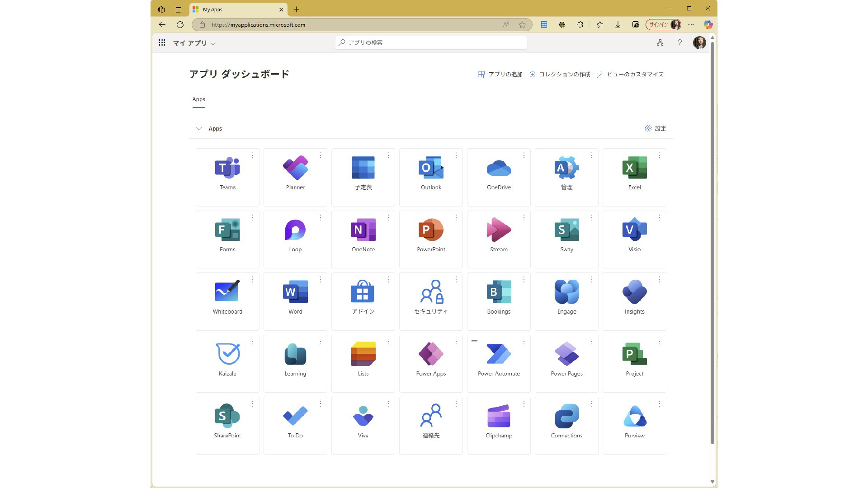
Task: Launch the Planner app
Action: click(295, 177)
